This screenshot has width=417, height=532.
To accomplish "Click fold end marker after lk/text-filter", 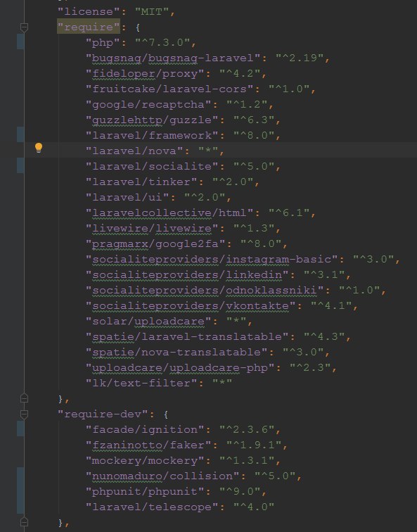I will tap(24, 398).
